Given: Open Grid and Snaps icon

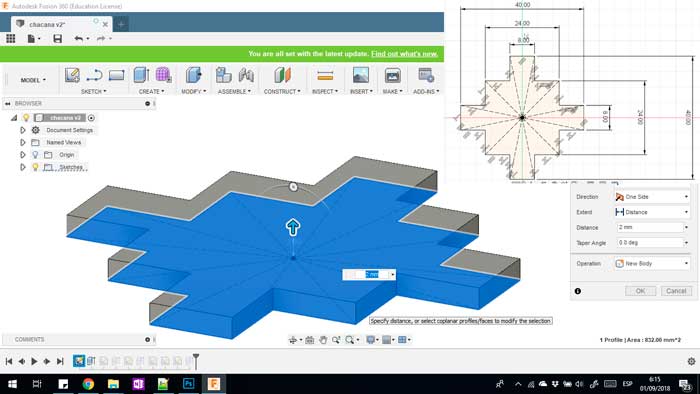Looking at the screenshot, I should click(x=387, y=340).
